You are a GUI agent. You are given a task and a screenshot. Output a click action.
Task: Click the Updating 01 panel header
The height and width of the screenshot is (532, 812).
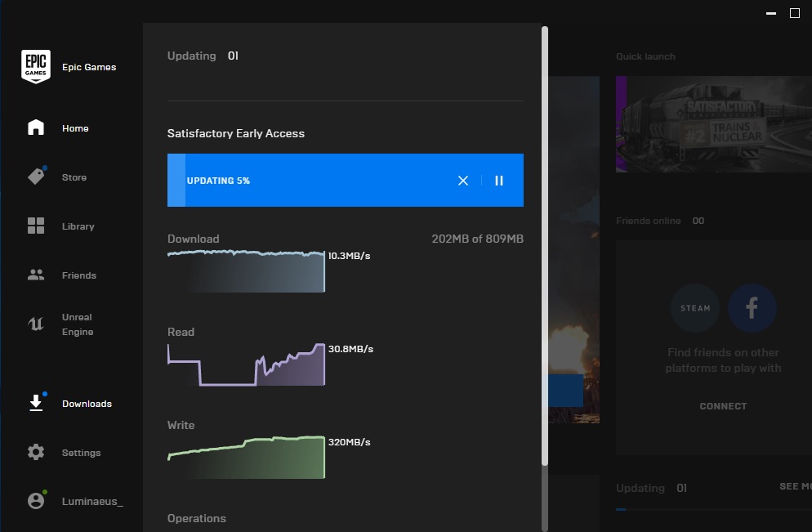click(x=203, y=56)
